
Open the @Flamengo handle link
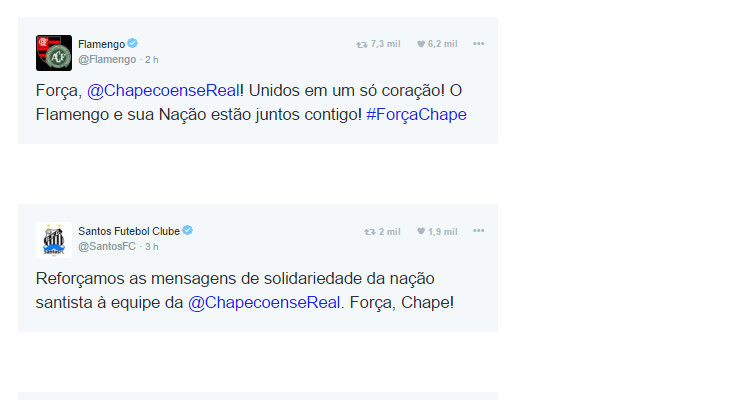[107, 59]
